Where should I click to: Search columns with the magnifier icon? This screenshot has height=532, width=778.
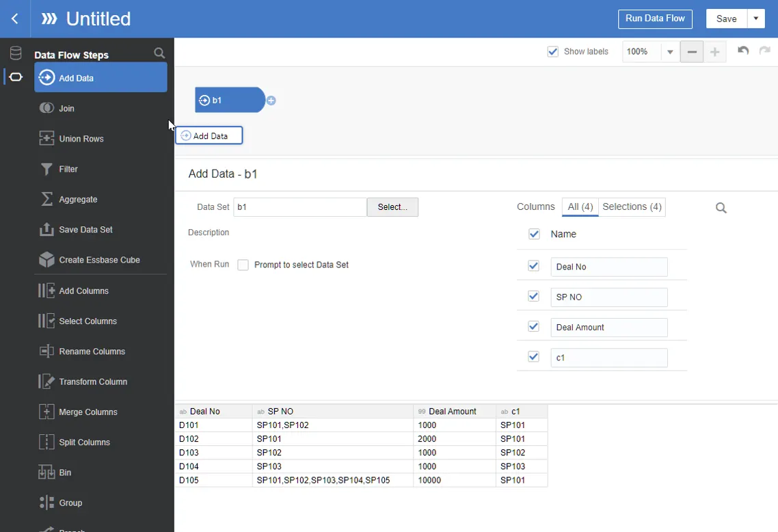coord(721,208)
